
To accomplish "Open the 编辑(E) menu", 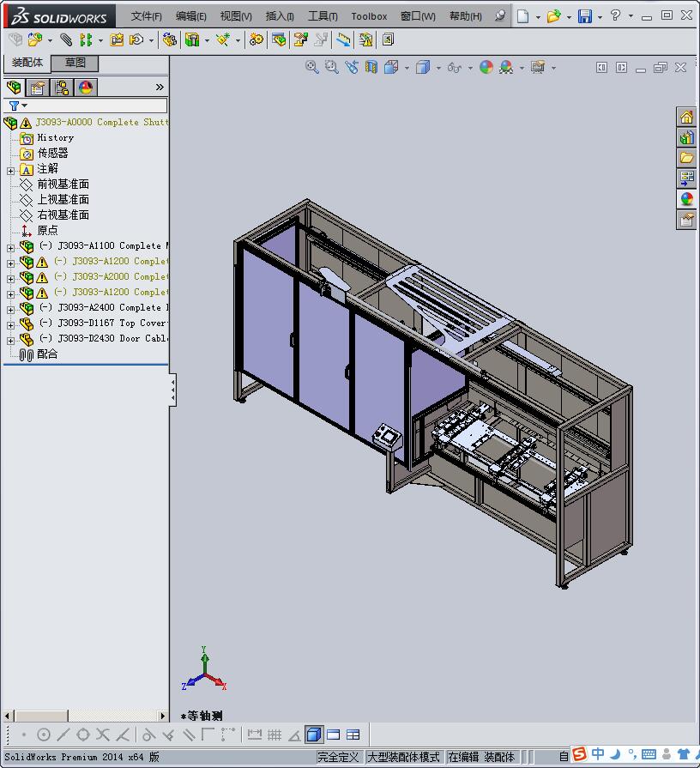I will (x=191, y=16).
